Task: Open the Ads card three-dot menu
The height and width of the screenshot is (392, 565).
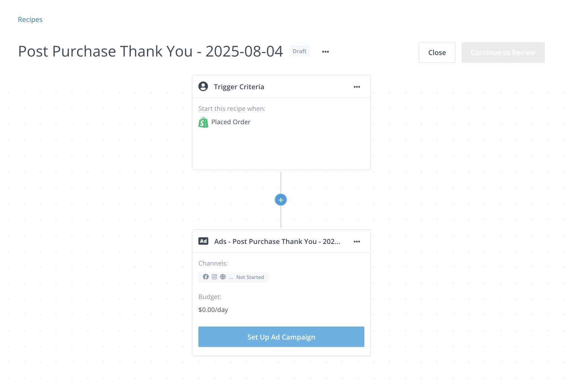Action: coord(357,242)
